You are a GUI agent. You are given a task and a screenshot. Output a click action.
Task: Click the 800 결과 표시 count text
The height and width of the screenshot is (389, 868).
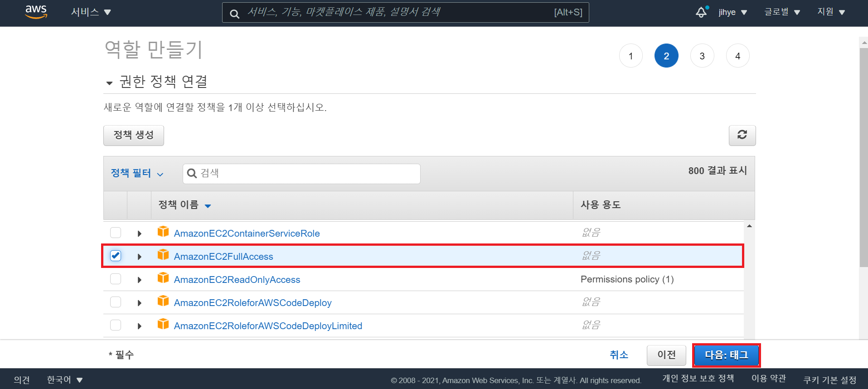coord(718,170)
